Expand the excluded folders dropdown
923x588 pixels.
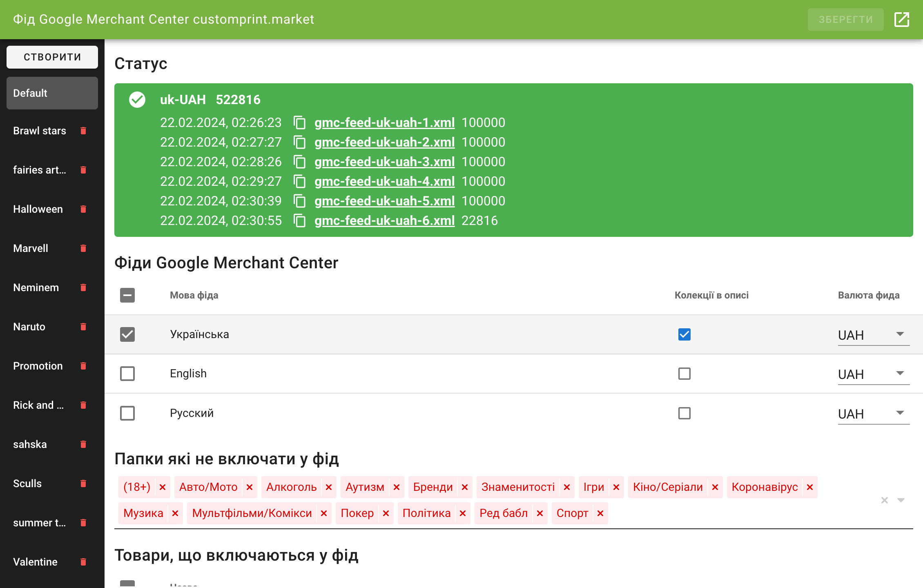coord(901,500)
